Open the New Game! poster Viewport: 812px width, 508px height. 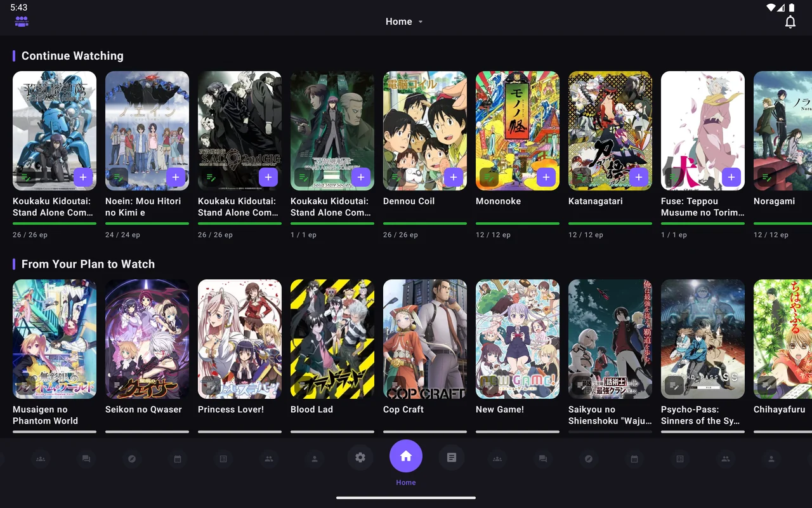[518, 339]
